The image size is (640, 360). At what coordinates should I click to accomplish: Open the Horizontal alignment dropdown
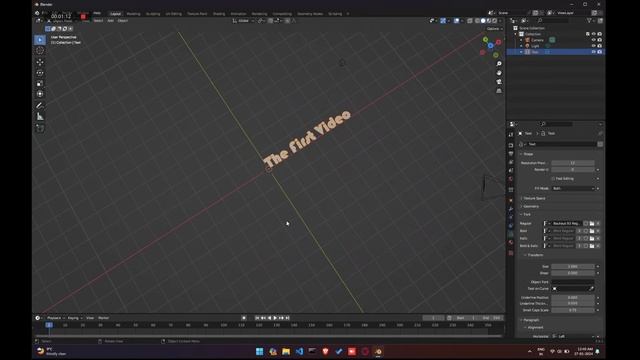[573, 336]
